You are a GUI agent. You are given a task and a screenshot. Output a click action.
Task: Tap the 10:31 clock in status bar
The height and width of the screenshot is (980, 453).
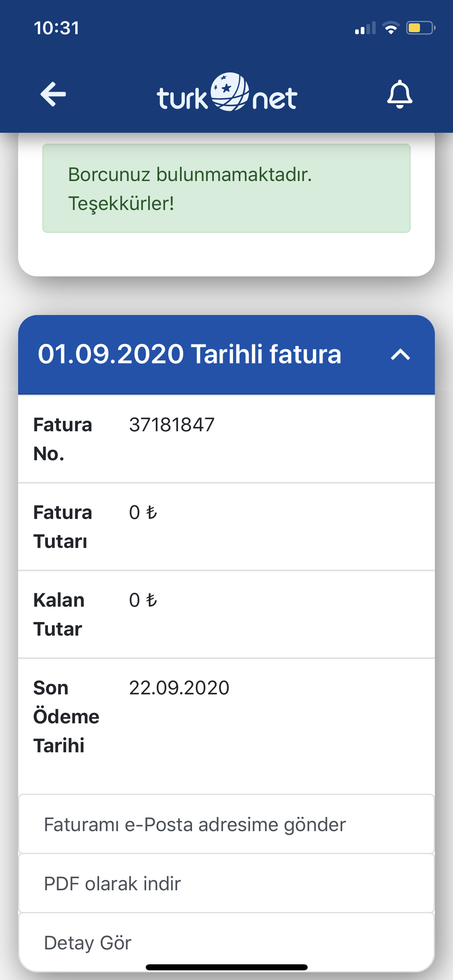pos(56,28)
